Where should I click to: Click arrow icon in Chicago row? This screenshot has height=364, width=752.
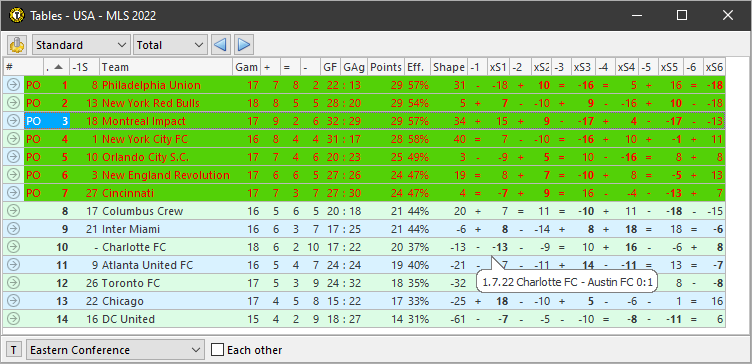point(13,301)
